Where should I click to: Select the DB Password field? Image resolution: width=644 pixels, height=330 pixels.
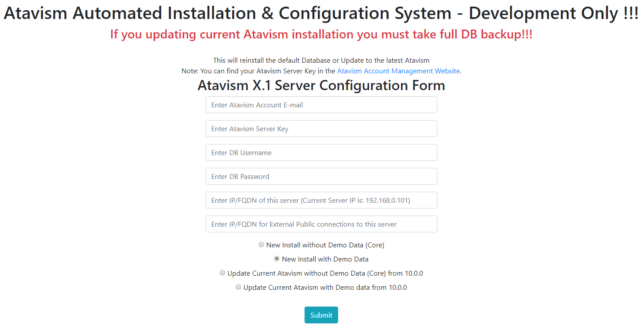click(x=321, y=177)
